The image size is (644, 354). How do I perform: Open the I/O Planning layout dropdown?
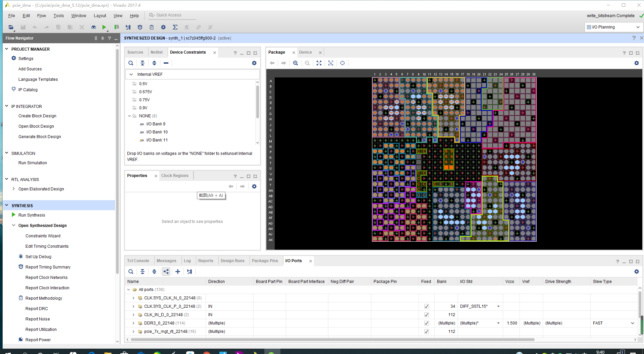click(x=613, y=27)
